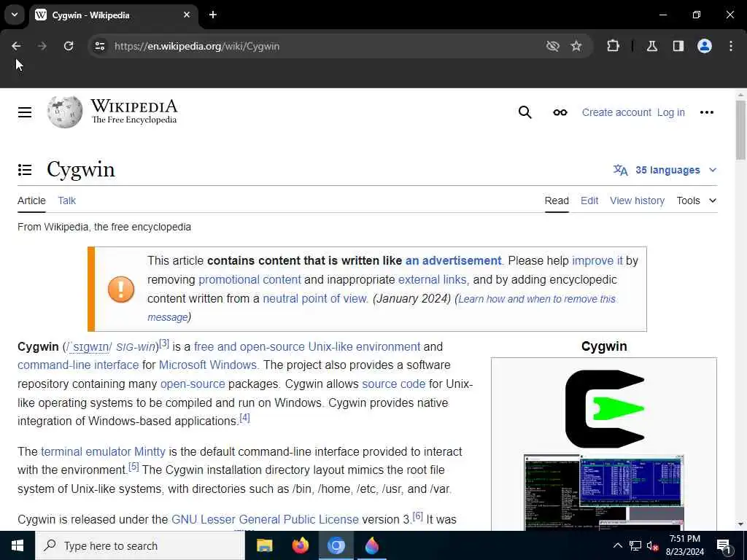The height and width of the screenshot is (560, 747).
Task: Open 'Unix-like environment' link
Action: 364,346
